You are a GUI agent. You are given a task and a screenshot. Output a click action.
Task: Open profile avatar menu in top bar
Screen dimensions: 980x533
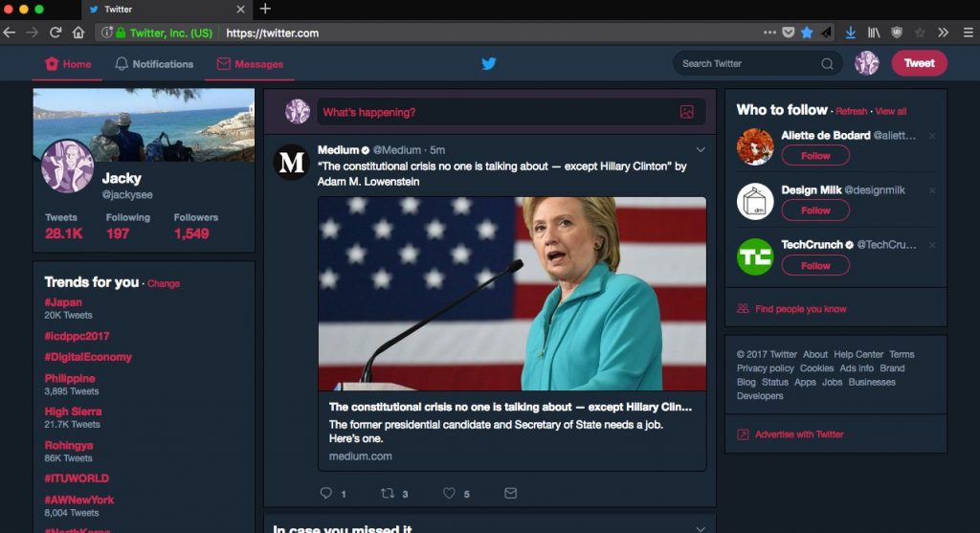pos(866,63)
